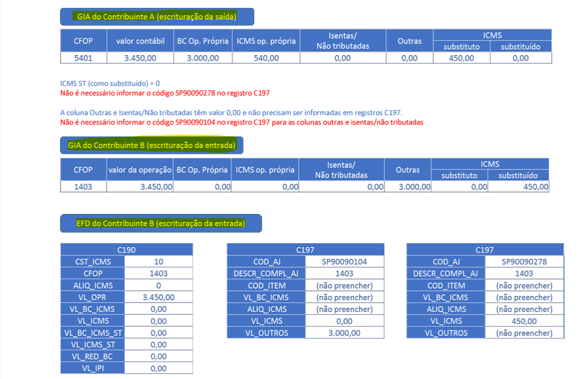Screen dimensions: 588x379
Task: Select the SP90090278 COD_AJ value in the C197 table
Action: click(x=524, y=262)
